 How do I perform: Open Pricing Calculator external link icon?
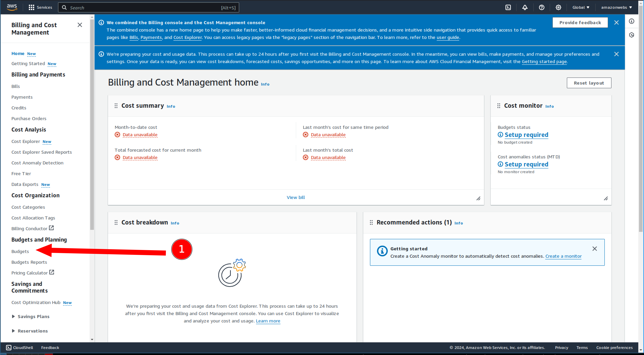coord(51,272)
